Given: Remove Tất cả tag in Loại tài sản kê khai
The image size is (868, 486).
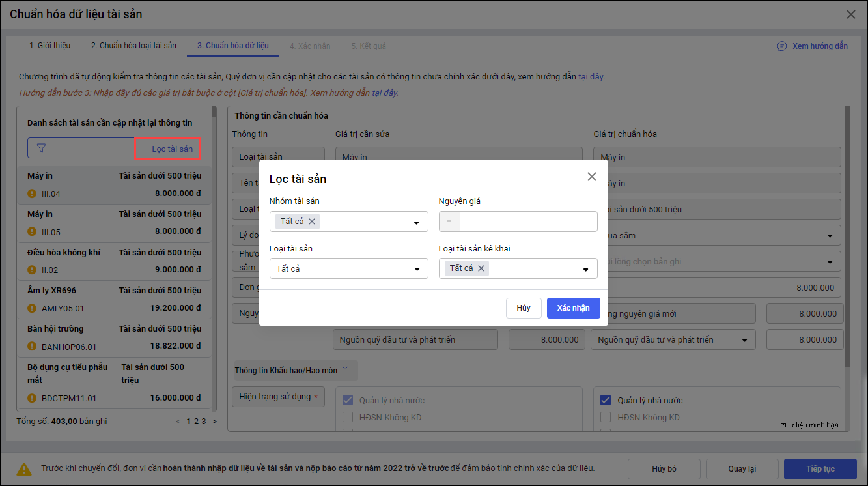Looking at the screenshot, I should pos(481,268).
